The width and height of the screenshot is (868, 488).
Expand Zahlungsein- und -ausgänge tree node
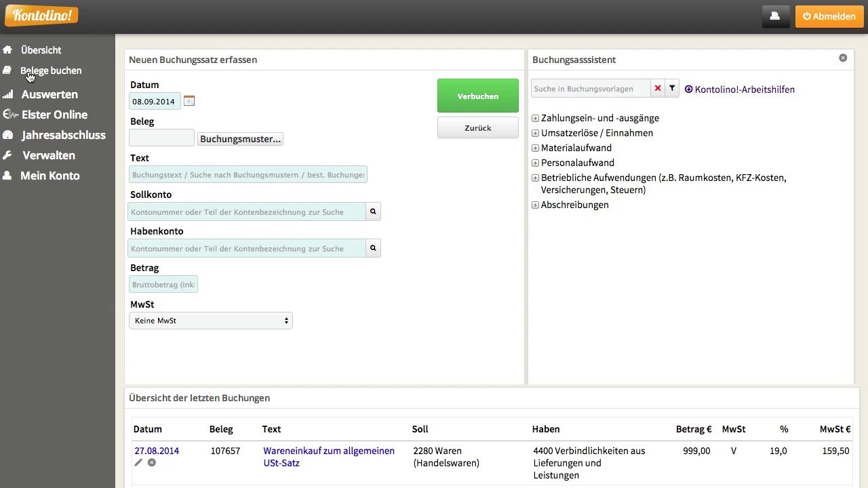click(x=535, y=119)
